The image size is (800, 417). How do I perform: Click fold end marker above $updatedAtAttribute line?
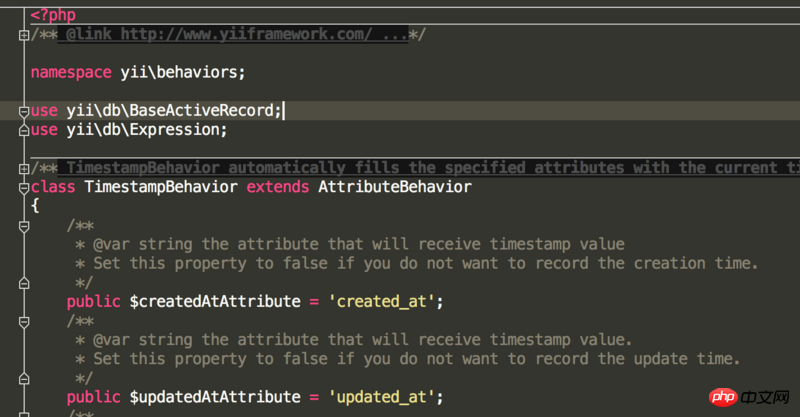[24, 379]
